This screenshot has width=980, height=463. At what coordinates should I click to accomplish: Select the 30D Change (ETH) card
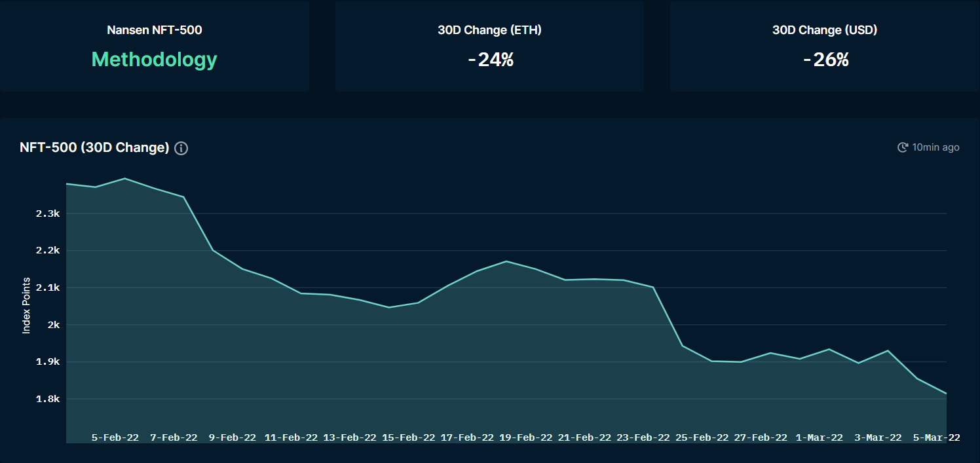489,46
